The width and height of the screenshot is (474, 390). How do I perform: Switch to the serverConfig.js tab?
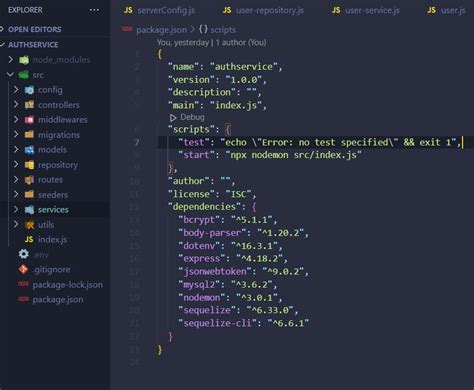point(160,10)
